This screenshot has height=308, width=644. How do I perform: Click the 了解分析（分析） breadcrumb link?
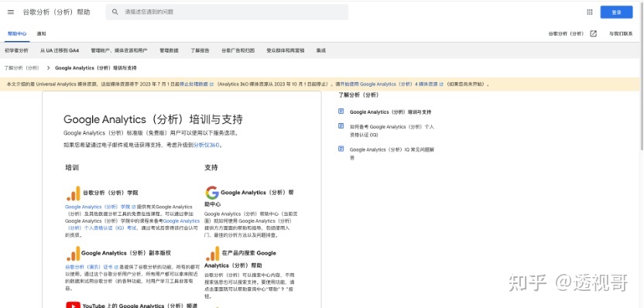22,68
